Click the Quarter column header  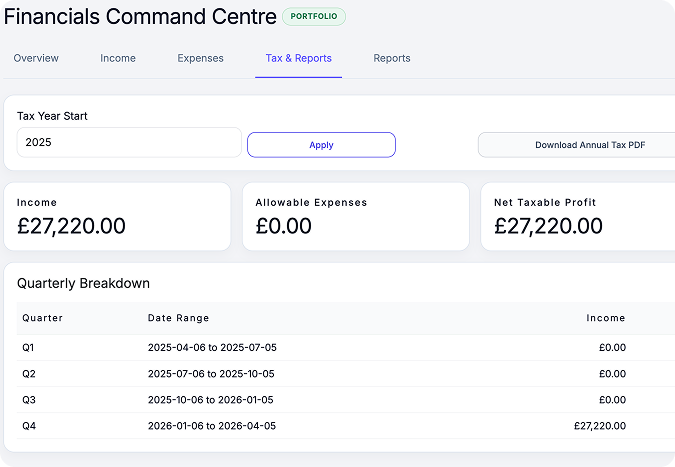(x=43, y=318)
